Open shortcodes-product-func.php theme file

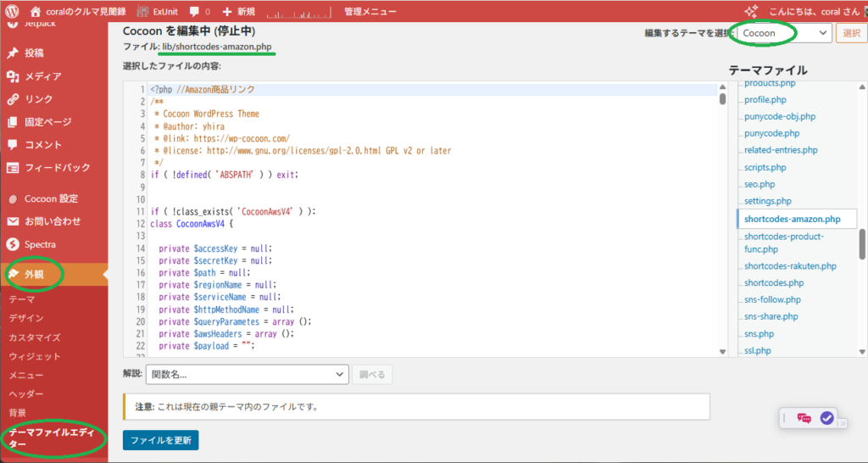click(784, 243)
